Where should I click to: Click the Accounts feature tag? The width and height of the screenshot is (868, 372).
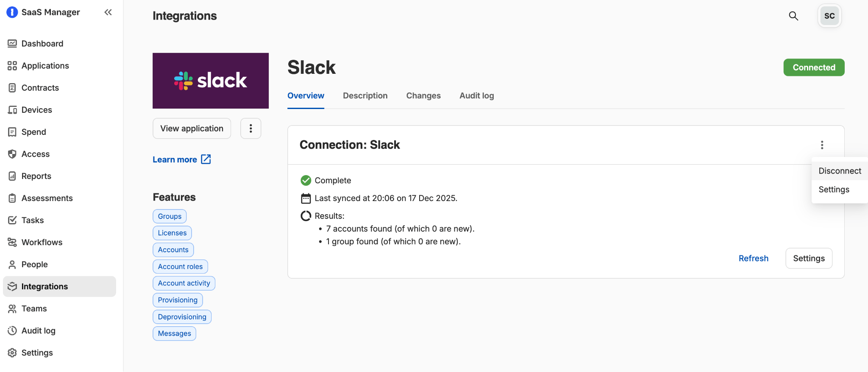(x=173, y=250)
